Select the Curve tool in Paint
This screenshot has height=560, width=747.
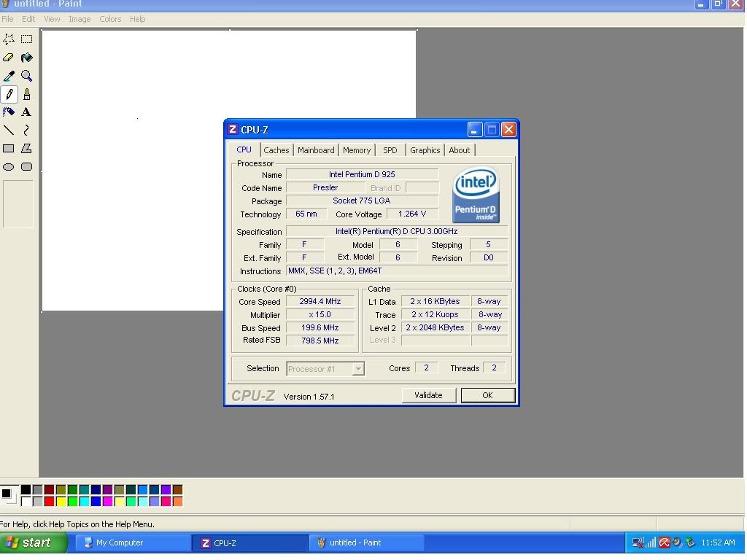tap(27, 130)
